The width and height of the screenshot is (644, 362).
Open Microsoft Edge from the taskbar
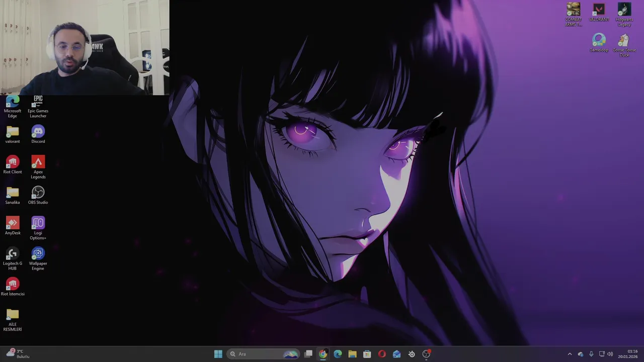[338, 354]
